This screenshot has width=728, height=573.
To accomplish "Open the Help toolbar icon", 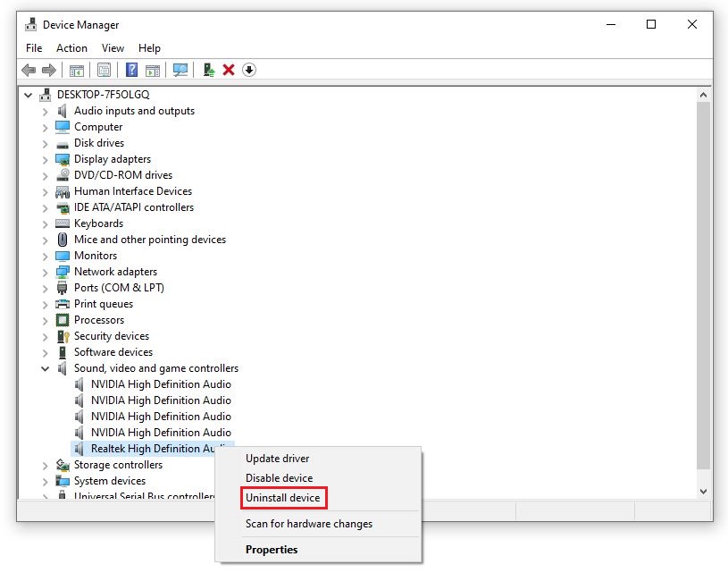I will [x=132, y=70].
